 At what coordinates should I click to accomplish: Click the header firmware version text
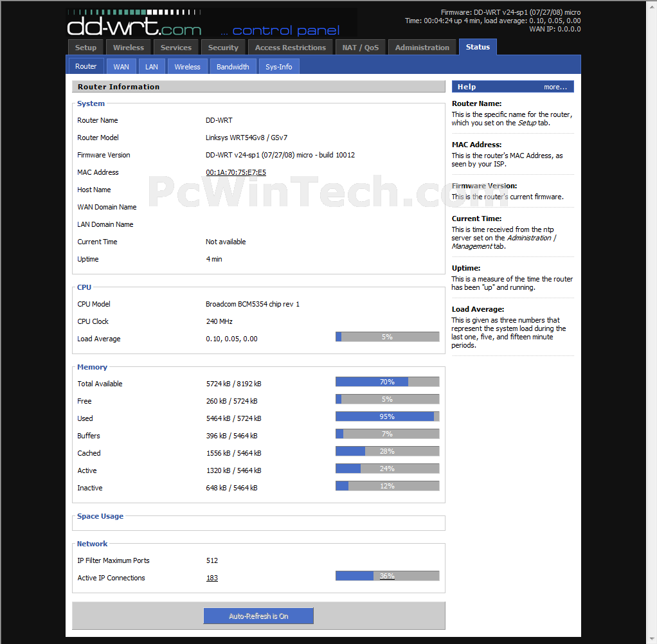point(511,12)
